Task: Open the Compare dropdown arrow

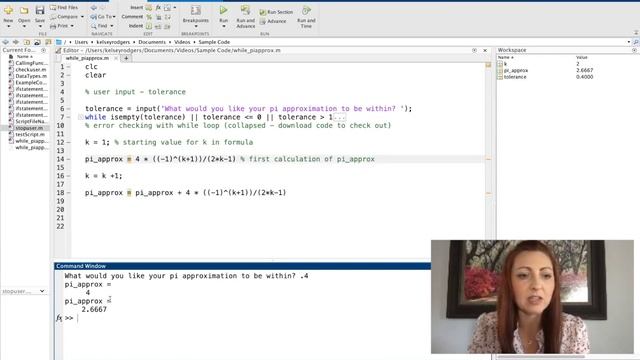Action: (82, 17)
